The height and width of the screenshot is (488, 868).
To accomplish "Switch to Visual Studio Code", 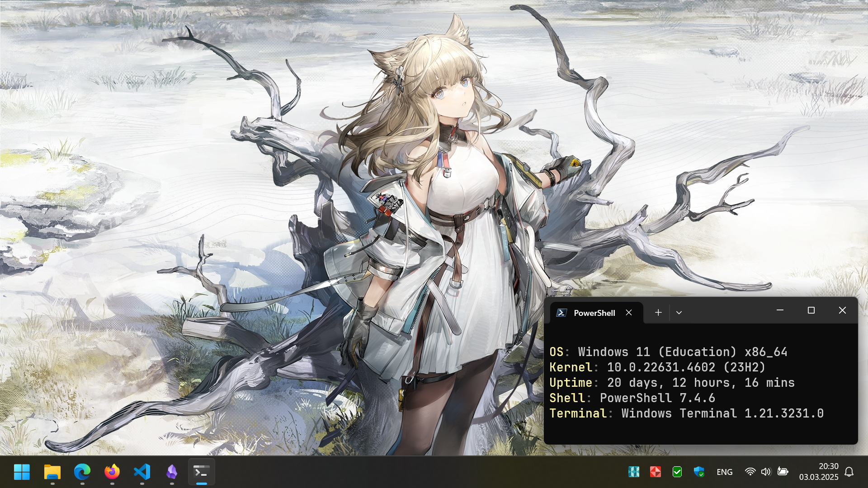I will 142,472.
